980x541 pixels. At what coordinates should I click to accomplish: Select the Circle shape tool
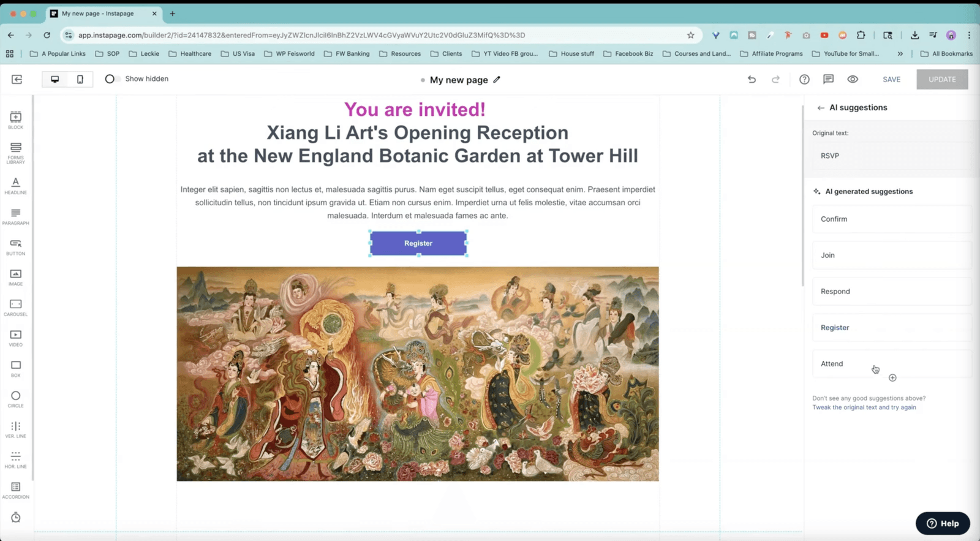tap(16, 399)
